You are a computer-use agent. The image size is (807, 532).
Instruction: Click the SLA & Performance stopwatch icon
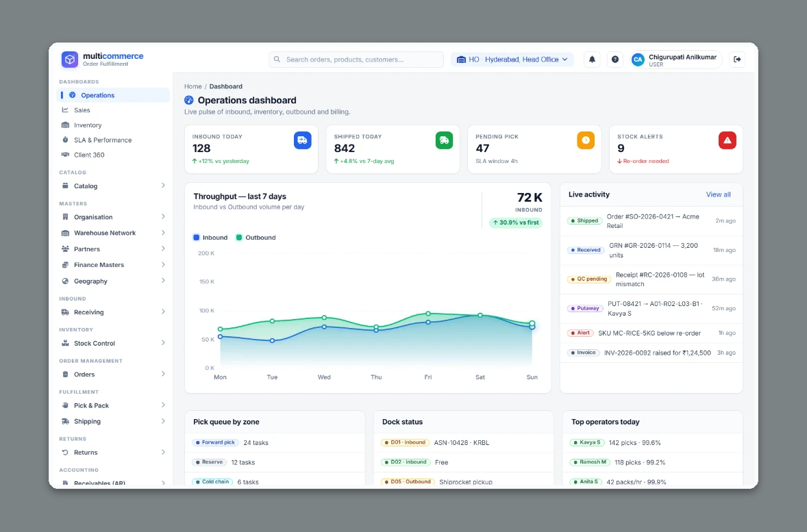pos(65,140)
